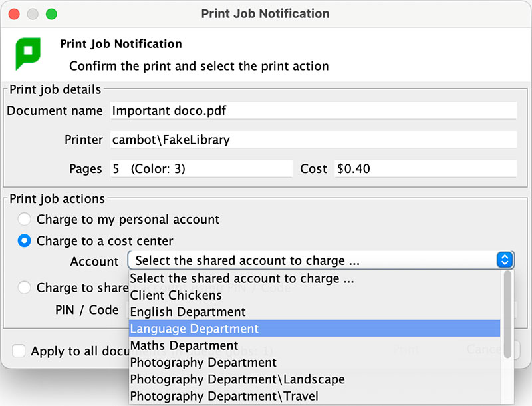Click the Cost field showing $0.40
Image resolution: width=532 pixels, height=406 pixels.
[426, 168]
